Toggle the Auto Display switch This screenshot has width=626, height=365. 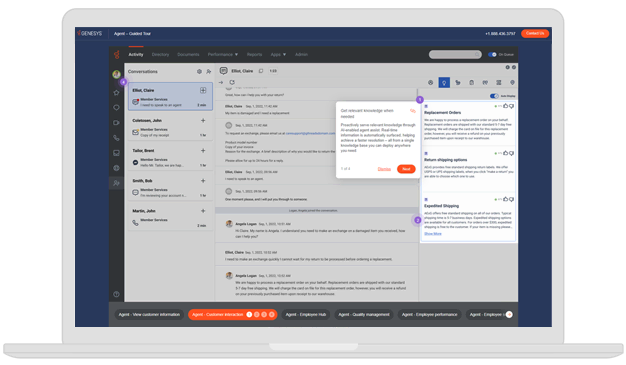494,96
